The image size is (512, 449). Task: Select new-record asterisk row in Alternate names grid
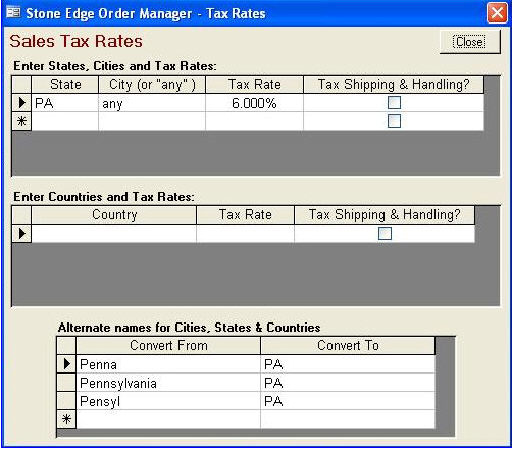coord(66,419)
